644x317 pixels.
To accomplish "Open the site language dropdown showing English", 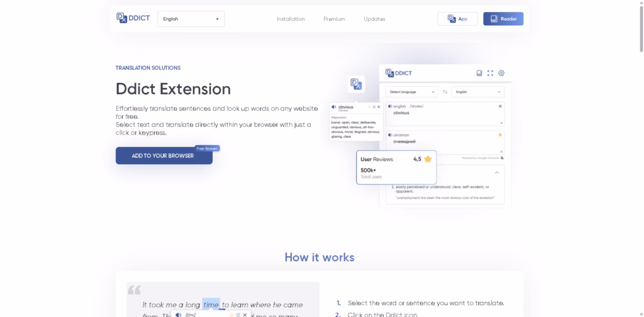I will coord(191,19).
